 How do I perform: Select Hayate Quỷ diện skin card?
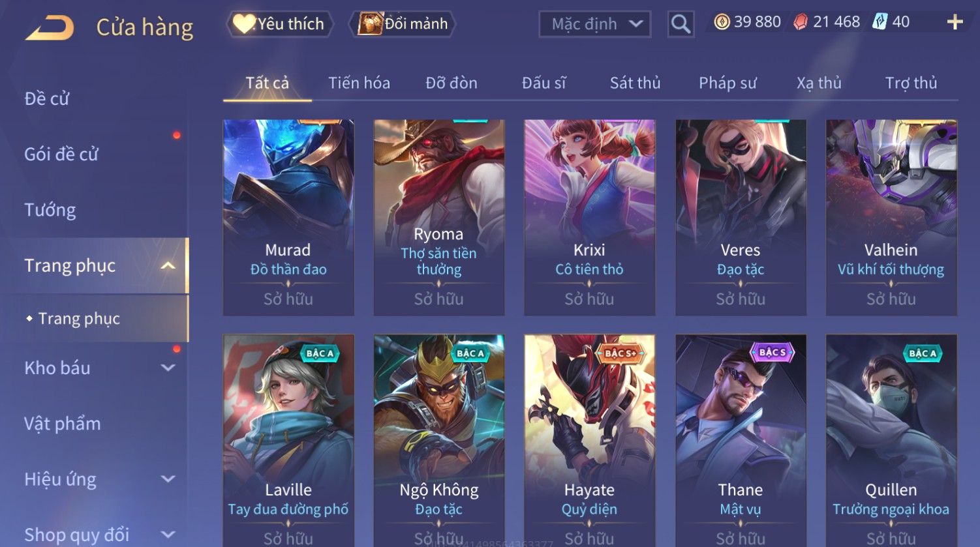point(589,441)
